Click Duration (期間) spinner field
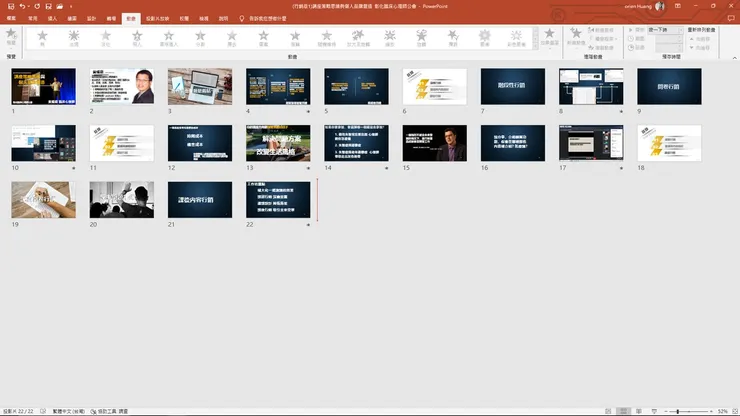The image size is (740, 416). (669, 39)
